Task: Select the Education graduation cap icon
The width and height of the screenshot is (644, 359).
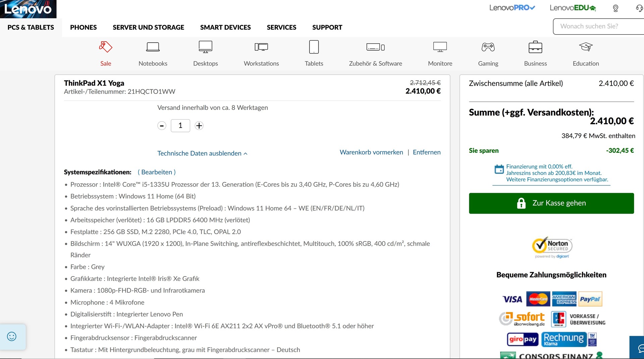Action: click(586, 47)
